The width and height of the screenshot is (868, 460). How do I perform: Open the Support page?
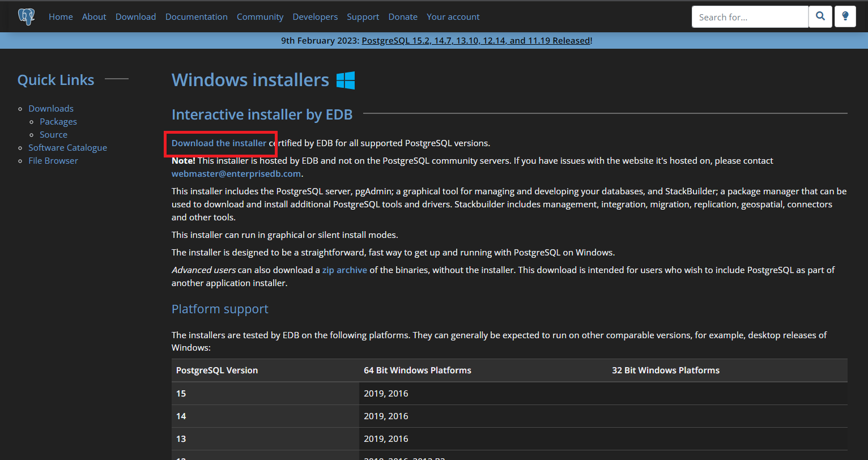click(x=363, y=16)
